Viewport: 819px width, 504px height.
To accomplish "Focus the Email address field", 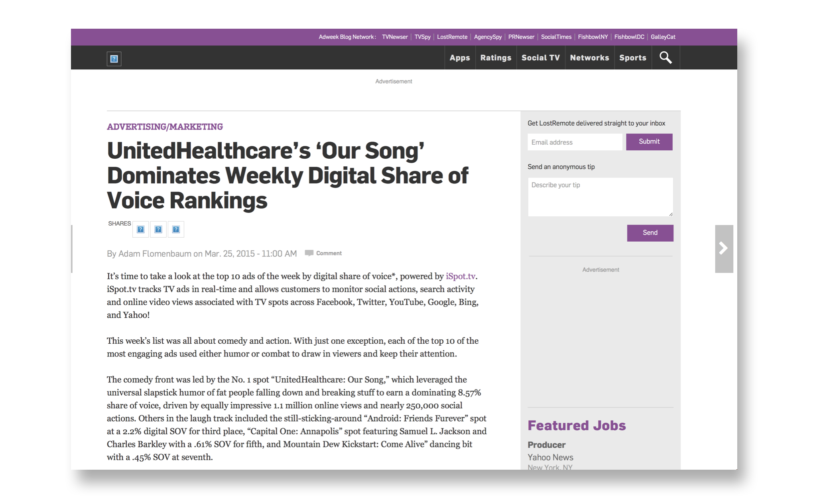I will (x=574, y=142).
